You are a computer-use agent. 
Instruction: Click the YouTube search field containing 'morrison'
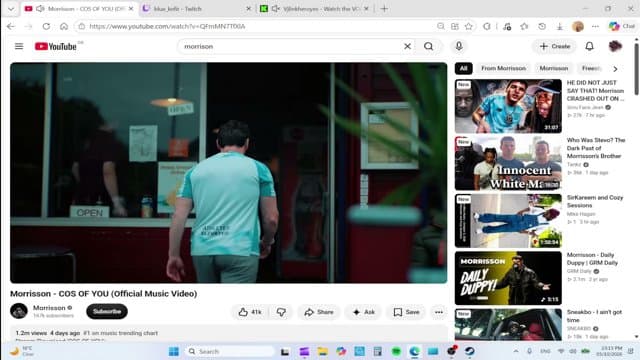coord(291,47)
